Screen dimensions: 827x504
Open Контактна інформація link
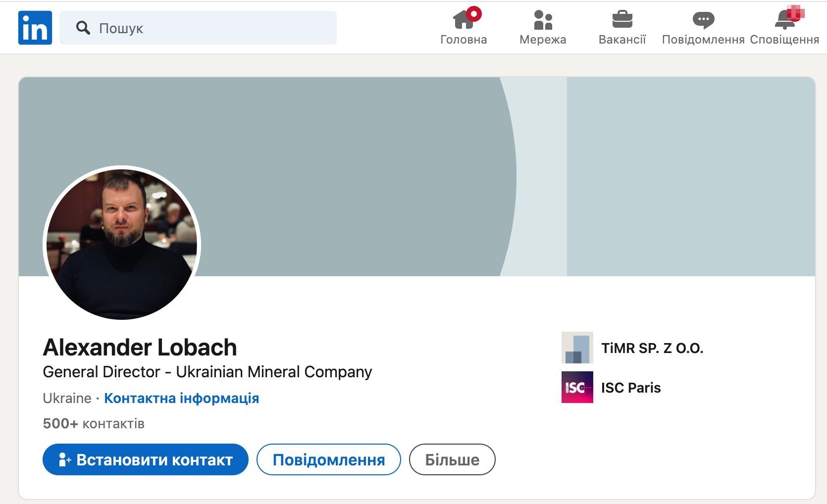click(x=181, y=398)
